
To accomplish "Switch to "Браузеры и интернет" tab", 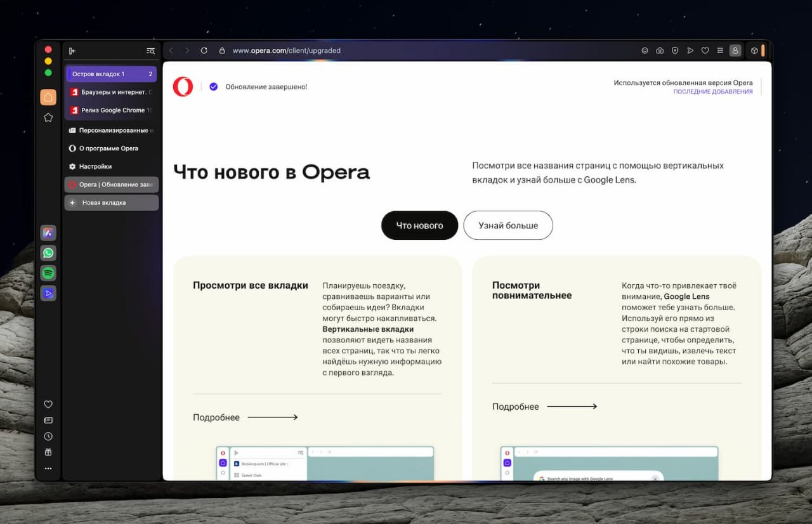I will click(111, 92).
